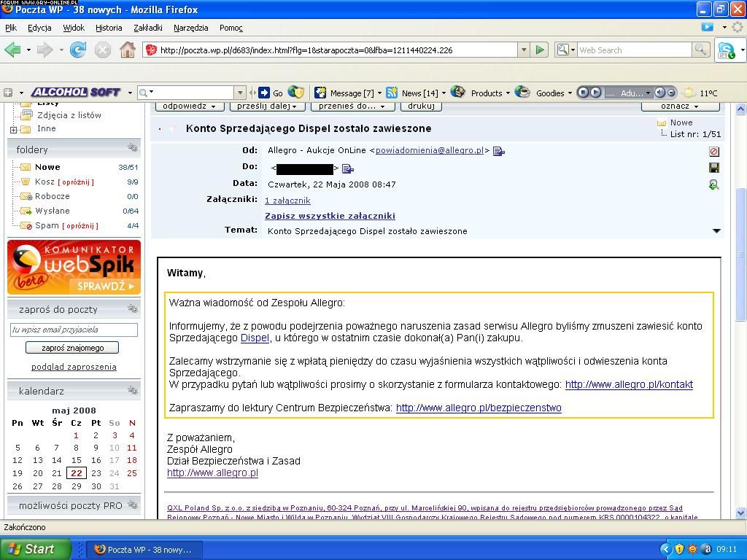747x560 pixels.
Task: Click the Products globe icon
Action: 458,92
